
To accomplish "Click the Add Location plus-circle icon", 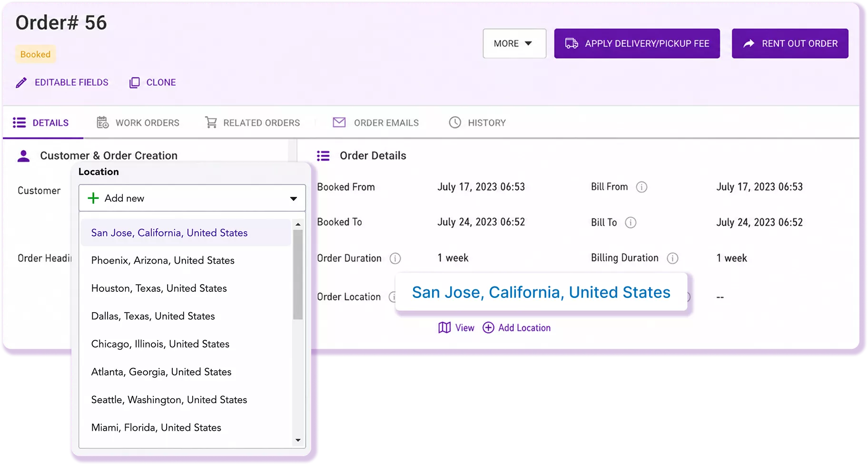I will pos(488,328).
